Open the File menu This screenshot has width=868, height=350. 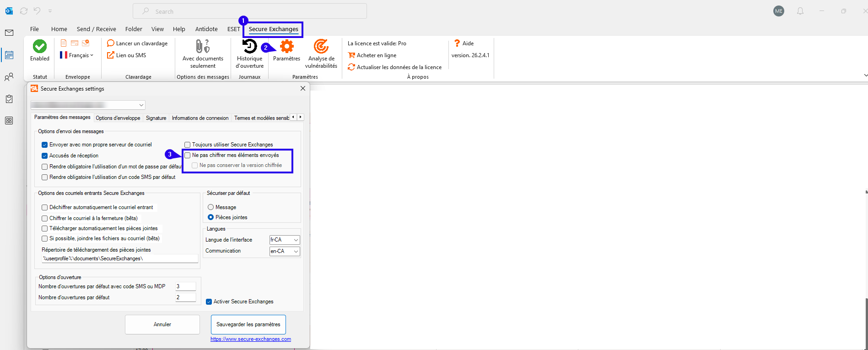(x=34, y=29)
